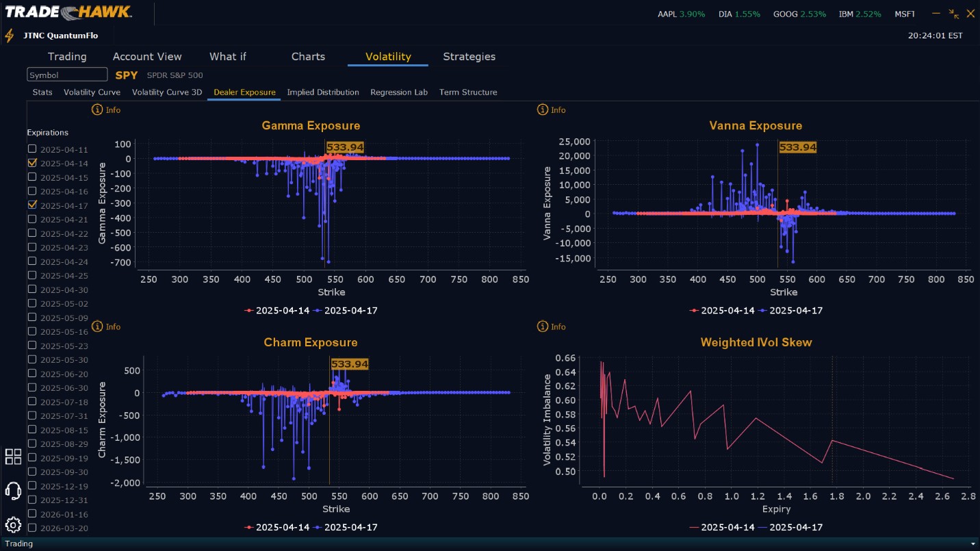Click Info icon above Gamma Exposure chart
Viewport: 980px width, 551px height.
click(x=97, y=110)
